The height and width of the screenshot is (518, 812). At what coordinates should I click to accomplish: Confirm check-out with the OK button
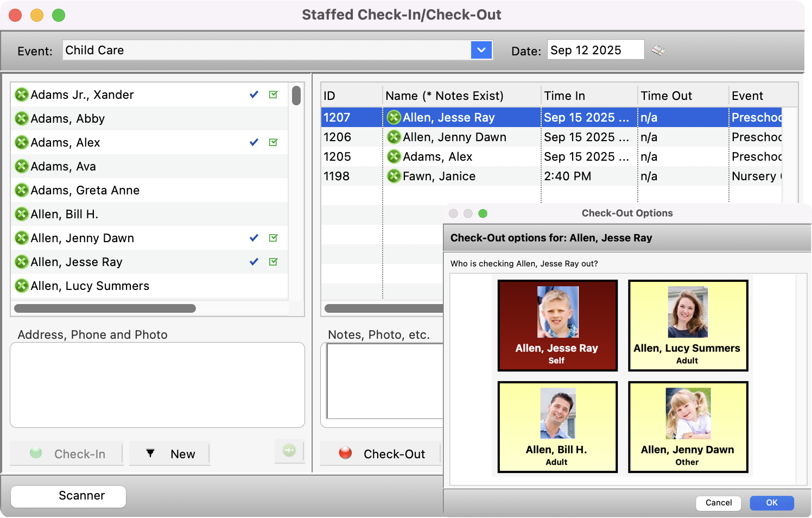tap(771, 503)
